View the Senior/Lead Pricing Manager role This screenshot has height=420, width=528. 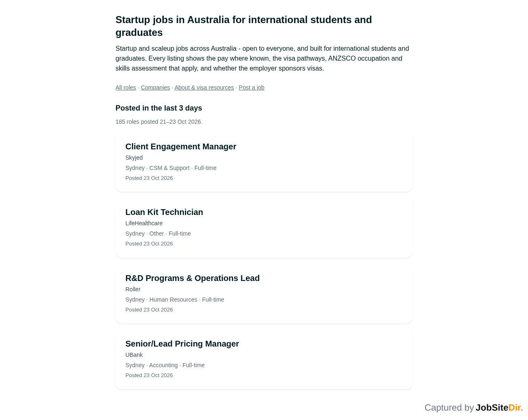[x=182, y=344]
